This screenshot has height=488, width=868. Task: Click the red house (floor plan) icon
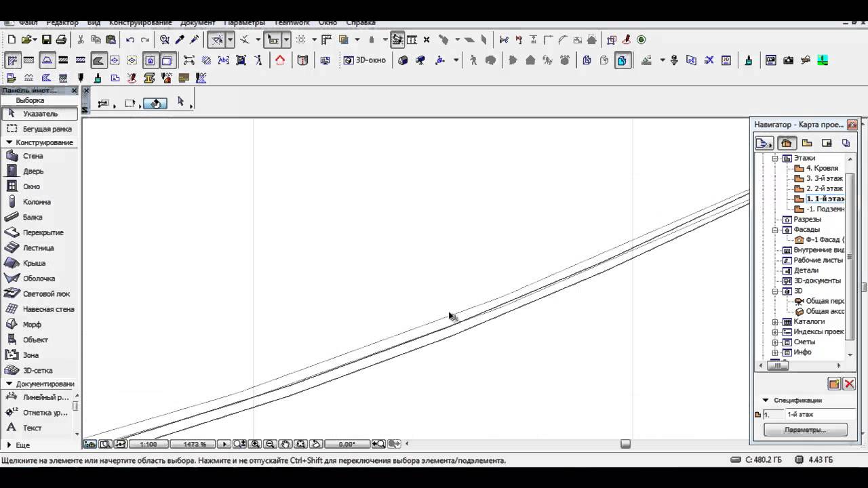pos(280,60)
